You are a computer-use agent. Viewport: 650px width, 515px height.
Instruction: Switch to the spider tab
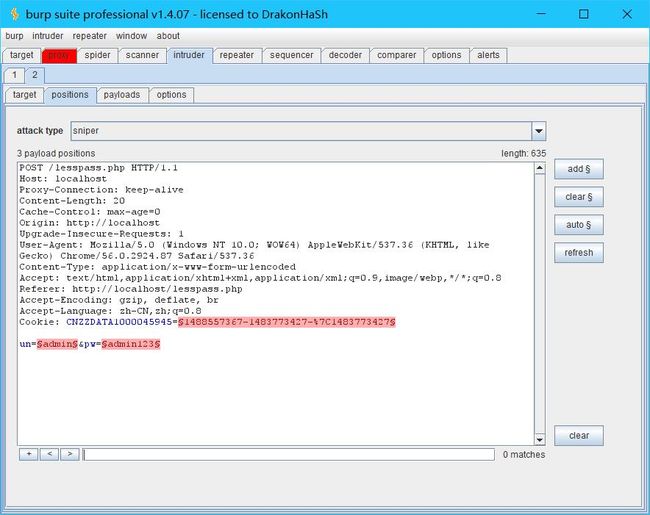click(x=97, y=55)
